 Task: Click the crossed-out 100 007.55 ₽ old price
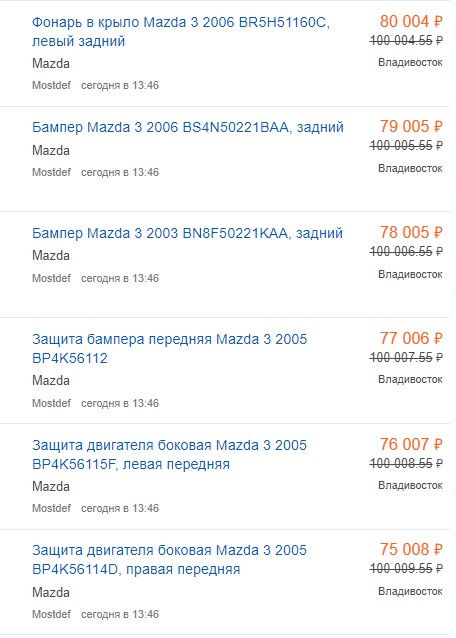(406, 357)
